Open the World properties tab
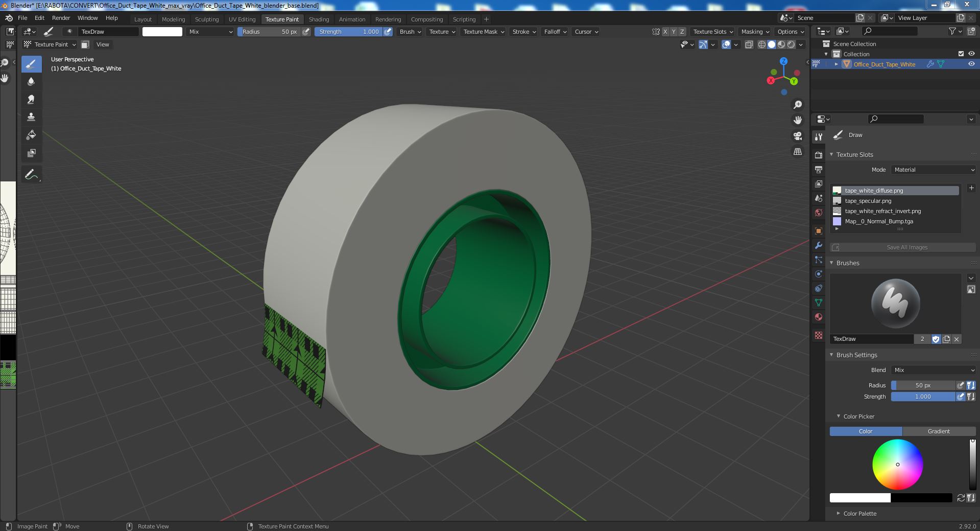980x531 pixels. pyautogui.click(x=819, y=212)
